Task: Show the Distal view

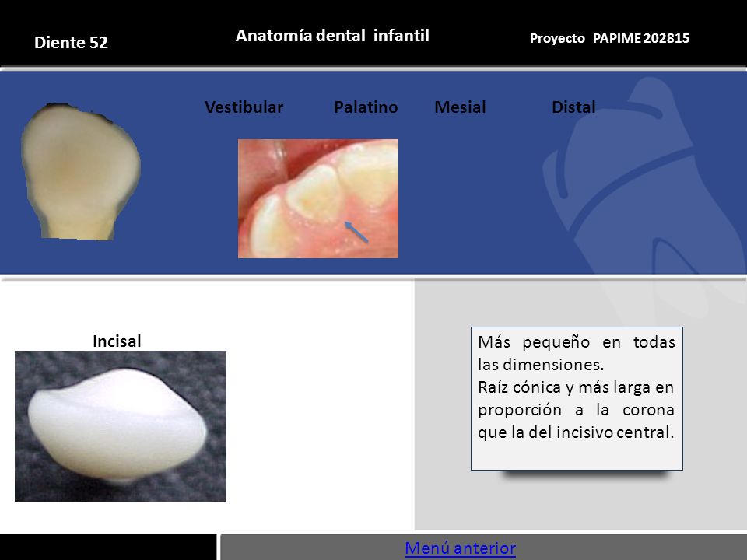Action: (x=573, y=107)
